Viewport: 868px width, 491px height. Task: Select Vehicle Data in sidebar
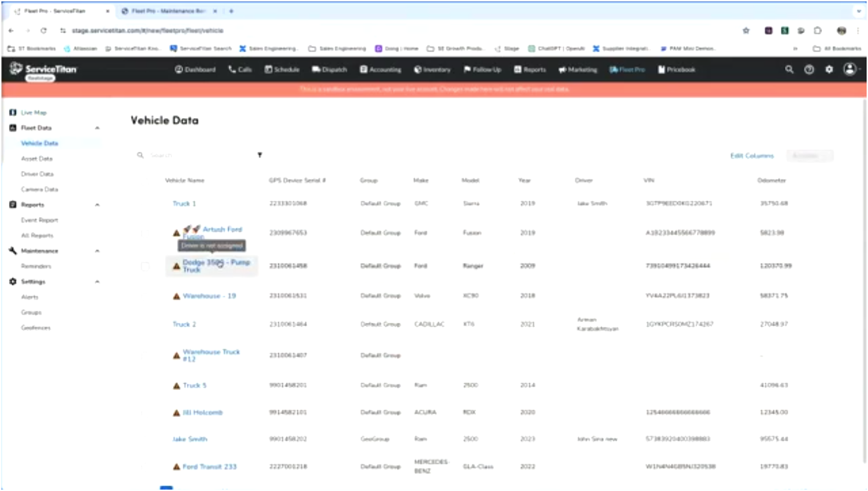[40, 144]
